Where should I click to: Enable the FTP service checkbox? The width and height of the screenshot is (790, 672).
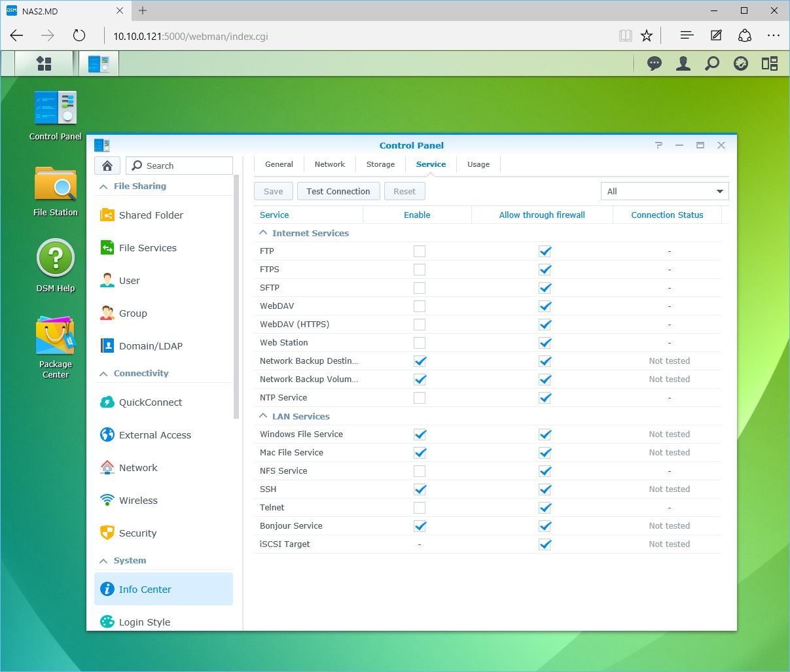click(420, 251)
